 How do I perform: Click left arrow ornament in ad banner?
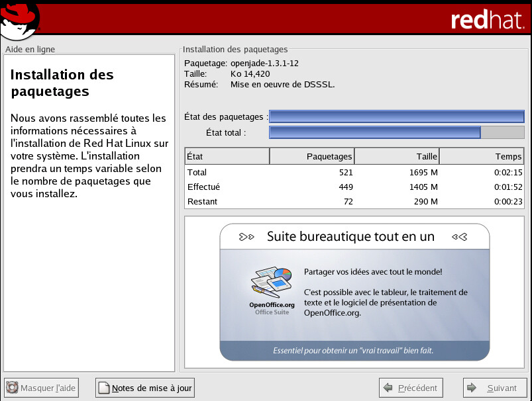(246, 236)
